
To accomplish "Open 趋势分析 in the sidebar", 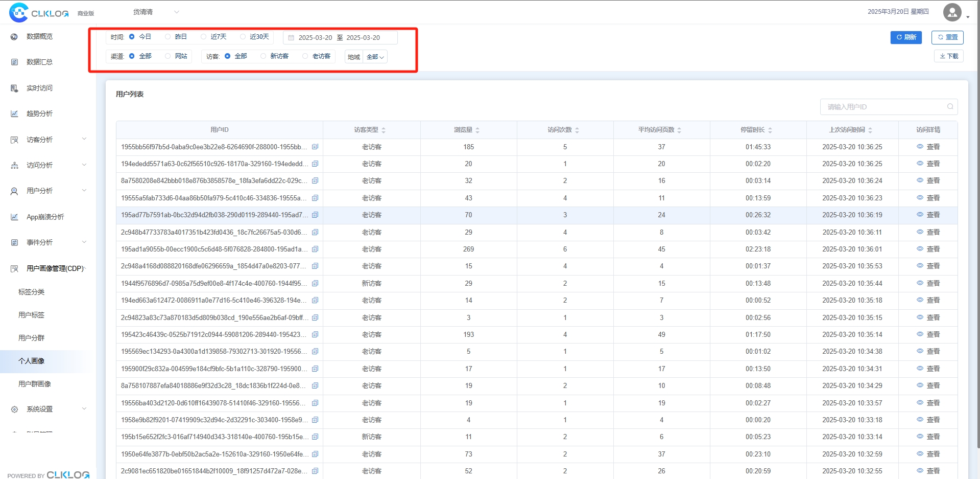I will pyautogui.click(x=40, y=113).
